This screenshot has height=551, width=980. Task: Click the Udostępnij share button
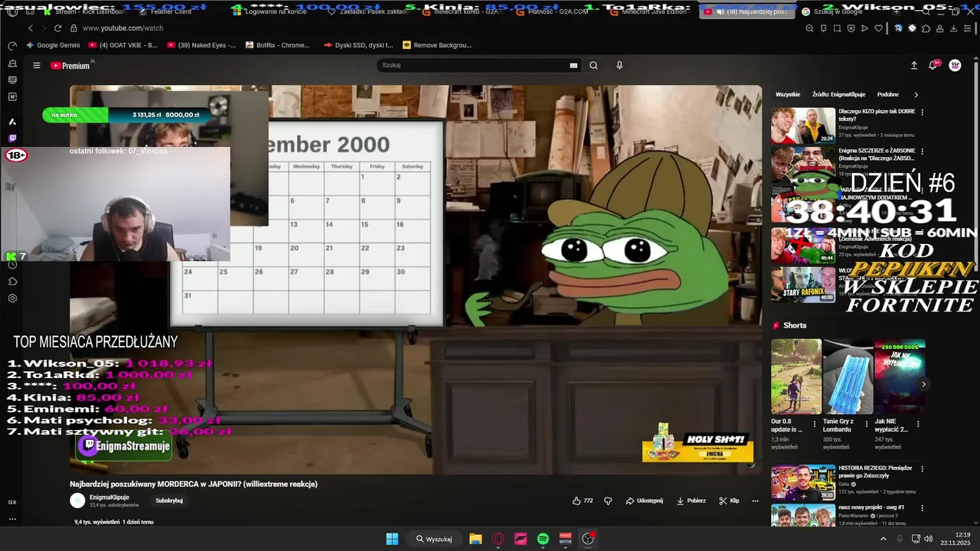(x=644, y=500)
